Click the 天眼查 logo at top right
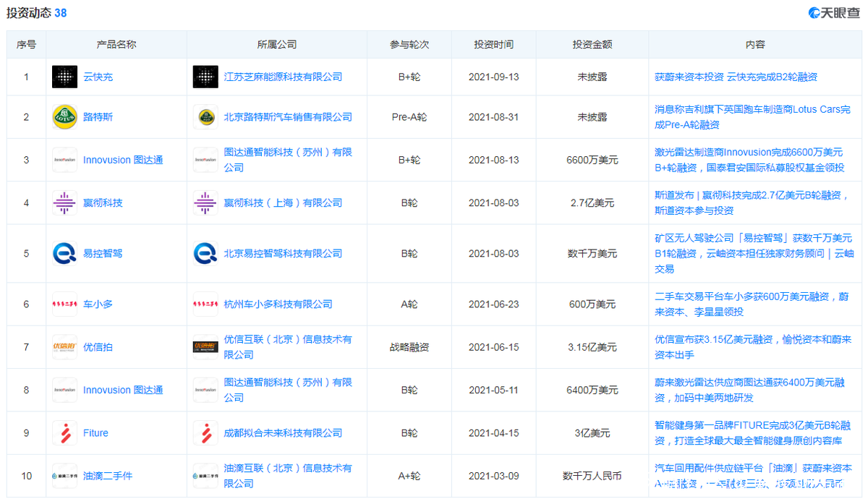 [834, 13]
